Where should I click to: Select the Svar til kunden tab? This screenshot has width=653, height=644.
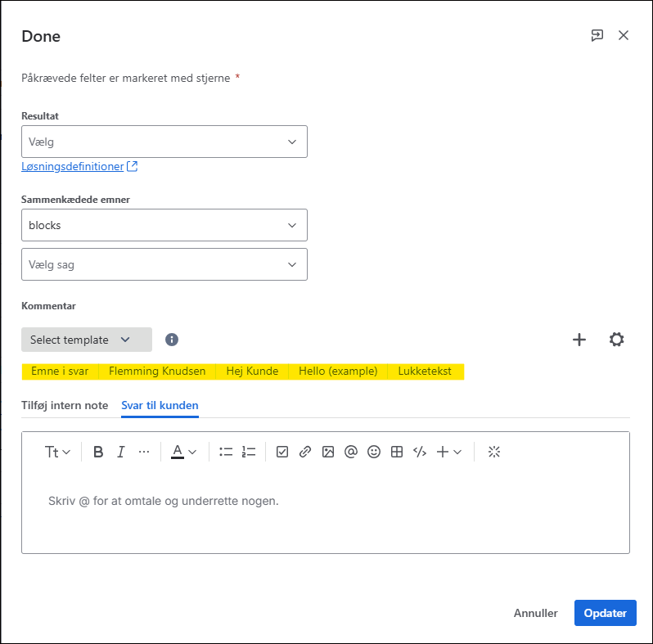point(160,405)
